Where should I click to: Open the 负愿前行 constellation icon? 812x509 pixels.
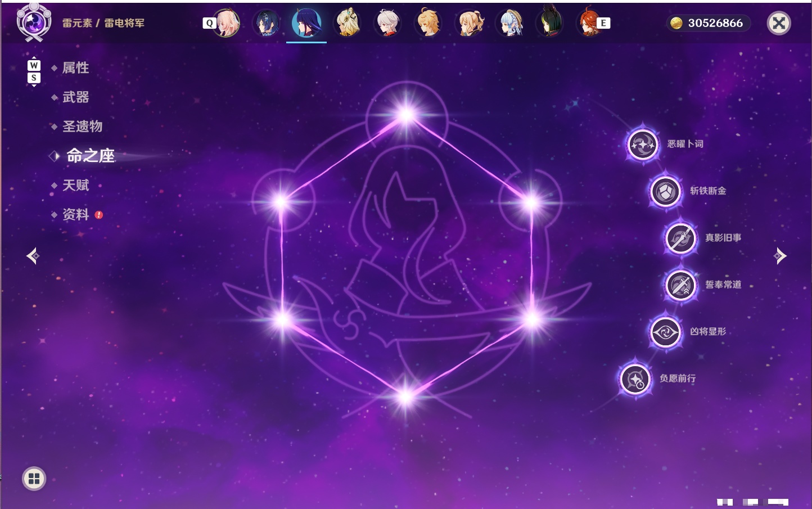tap(635, 379)
